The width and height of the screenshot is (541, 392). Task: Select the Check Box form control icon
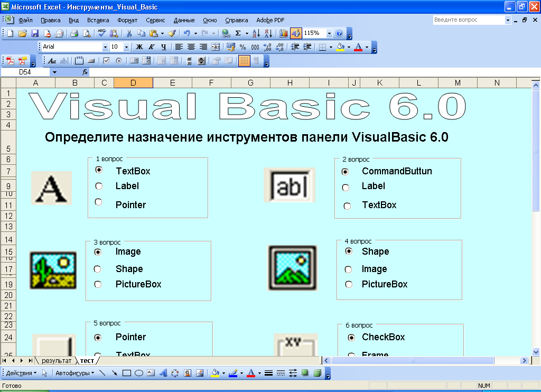pos(107,61)
